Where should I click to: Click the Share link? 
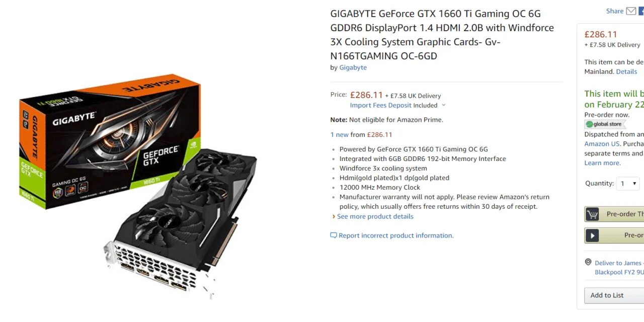click(x=615, y=11)
